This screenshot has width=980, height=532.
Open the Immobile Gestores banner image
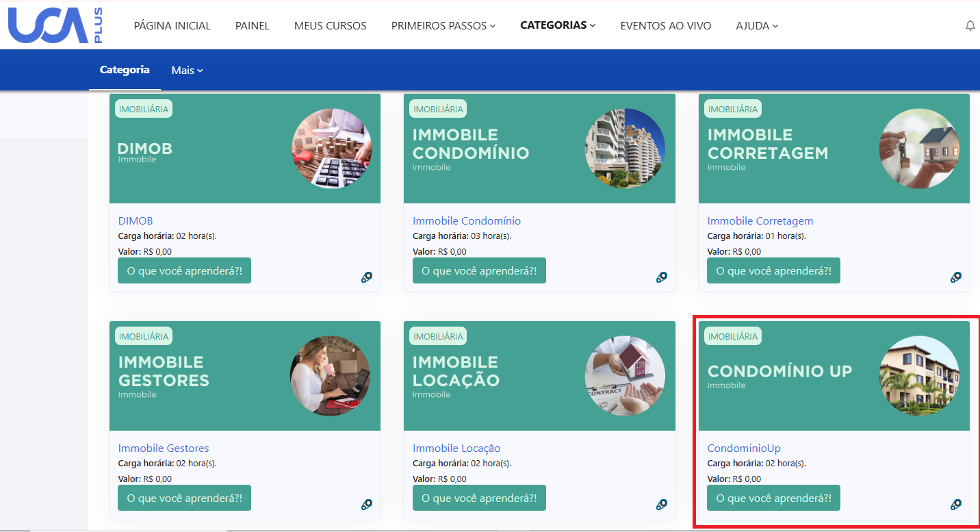pyautogui.click(x=245, y=376)
